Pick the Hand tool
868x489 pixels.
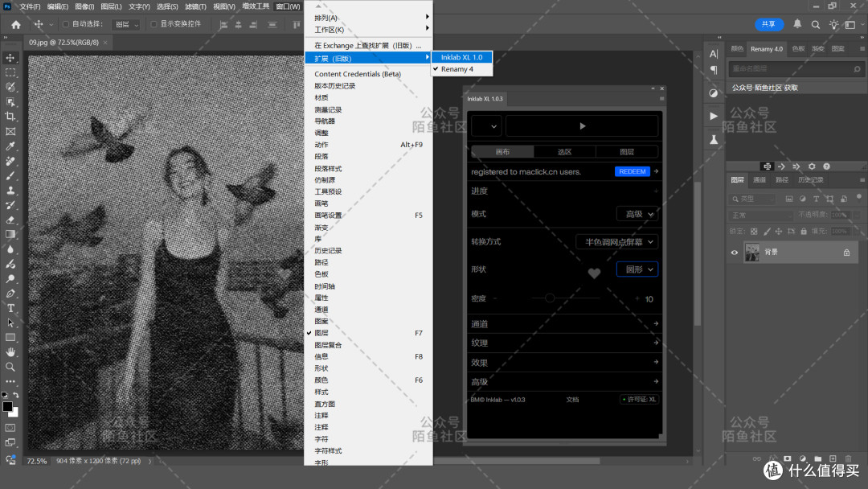pos(10,351)
